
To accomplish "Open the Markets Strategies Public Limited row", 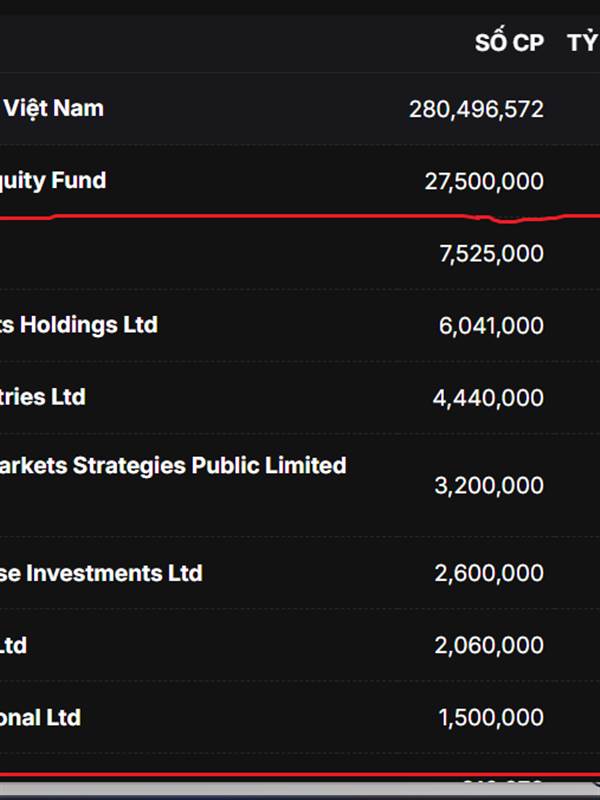I will click(x=173, y=466).
